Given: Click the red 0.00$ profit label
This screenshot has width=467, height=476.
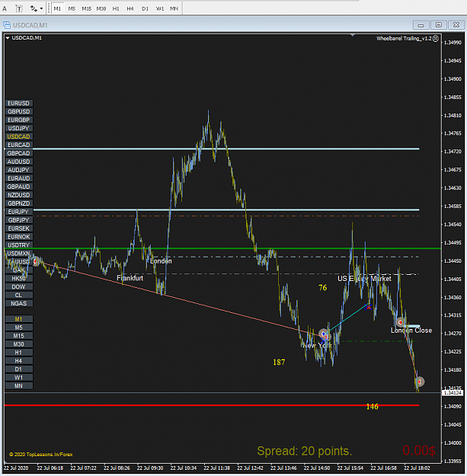Looking at the screenshot, I should (419, 451).
